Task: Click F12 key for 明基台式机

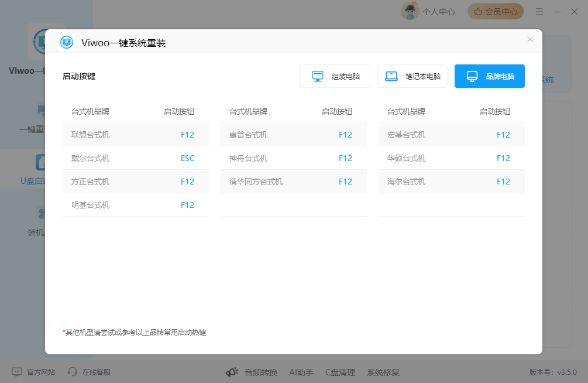Action: 187,205
